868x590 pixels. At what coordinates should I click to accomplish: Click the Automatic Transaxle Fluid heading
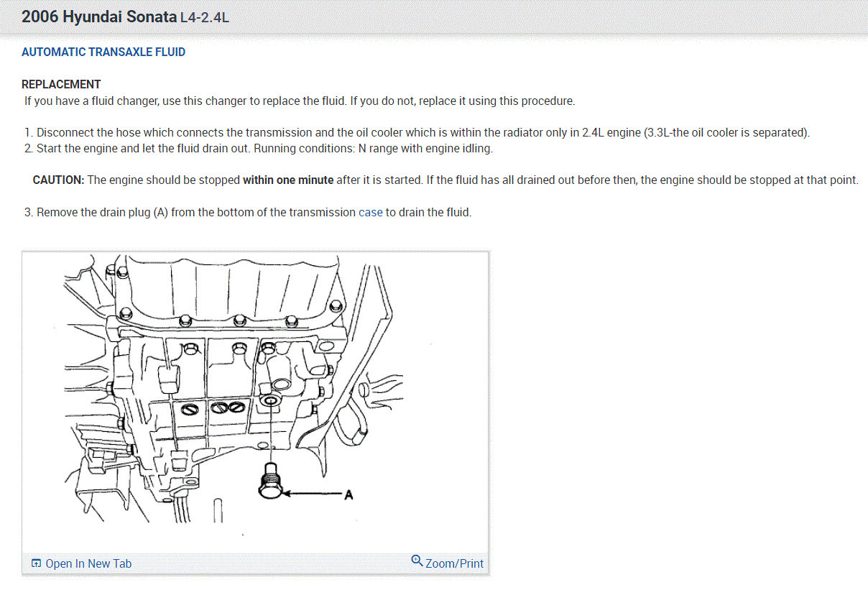click(x=103, y=52)
